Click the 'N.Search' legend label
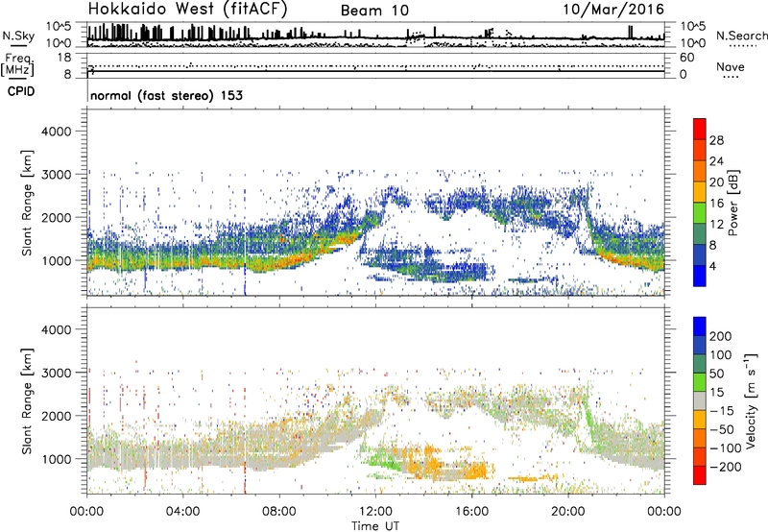768x532 pixels. tap(741, 36)
